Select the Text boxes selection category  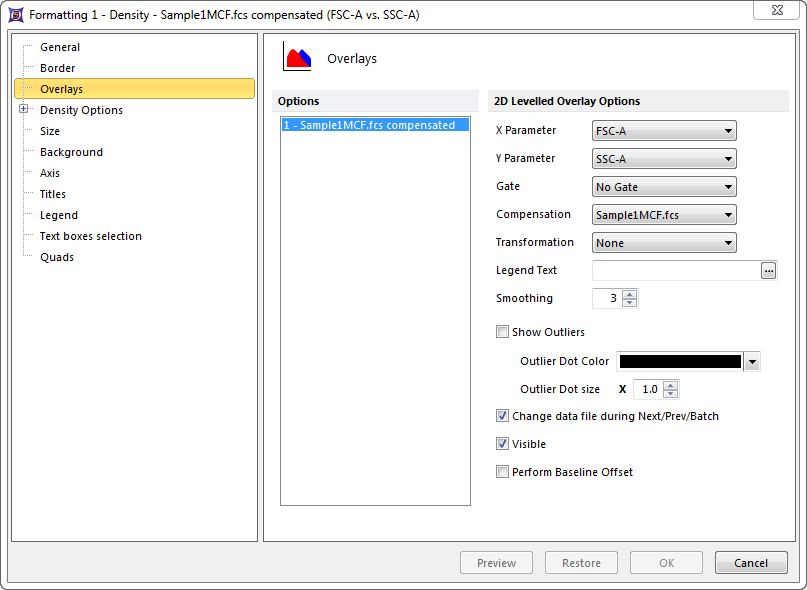click(x=90, y=236)
